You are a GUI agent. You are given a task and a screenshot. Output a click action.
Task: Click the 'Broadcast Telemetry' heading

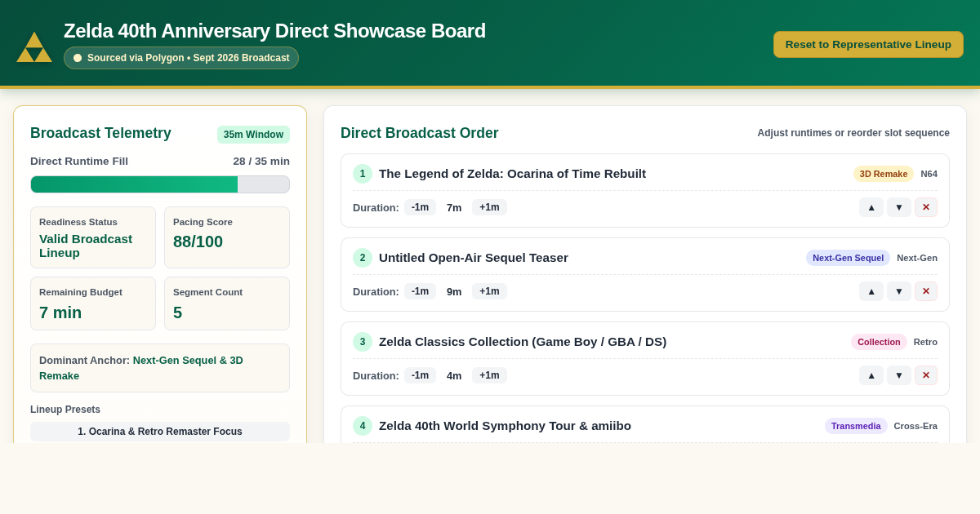100,133
